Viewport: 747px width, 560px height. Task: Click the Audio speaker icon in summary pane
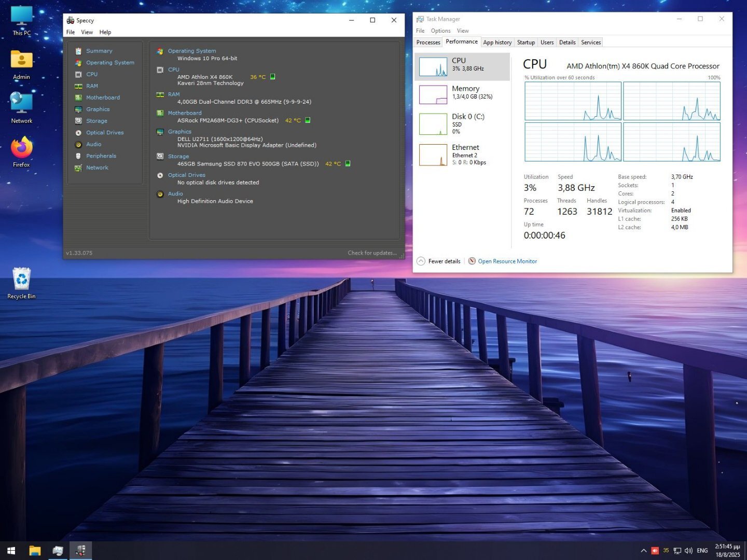coord(160,194)
